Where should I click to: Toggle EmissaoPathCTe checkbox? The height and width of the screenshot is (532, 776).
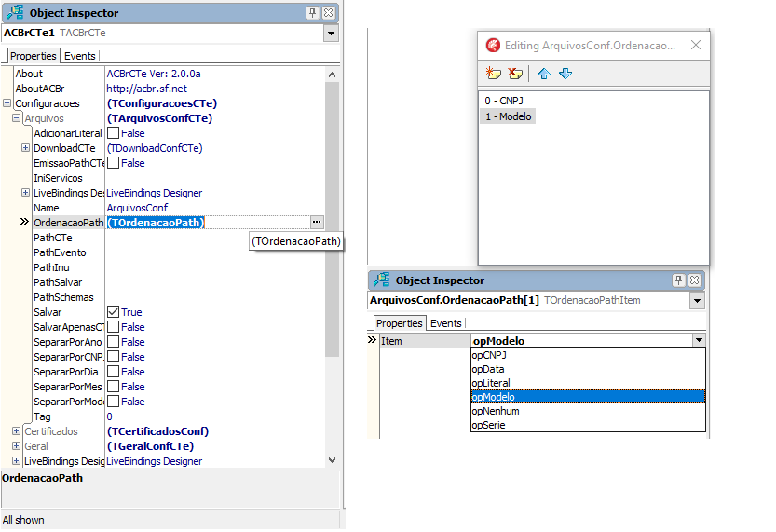(114, 163)
